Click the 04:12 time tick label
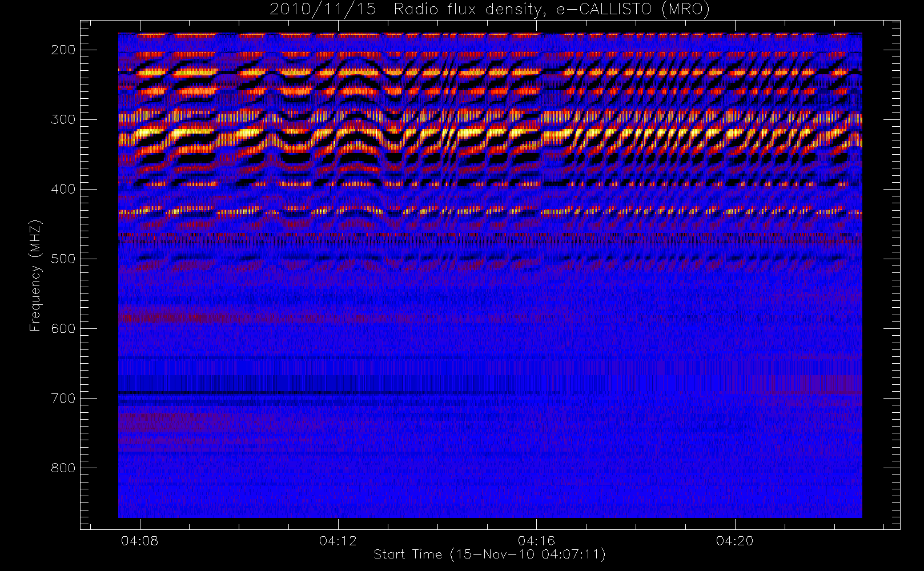Image resolution: width=924 pixels, height=571 pixels. point(338,541)
